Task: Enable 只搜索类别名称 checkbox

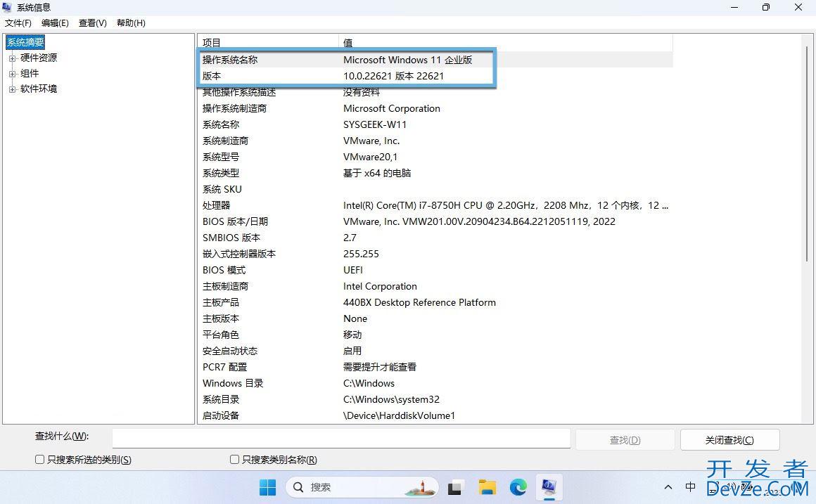Action: pos(235,459)
